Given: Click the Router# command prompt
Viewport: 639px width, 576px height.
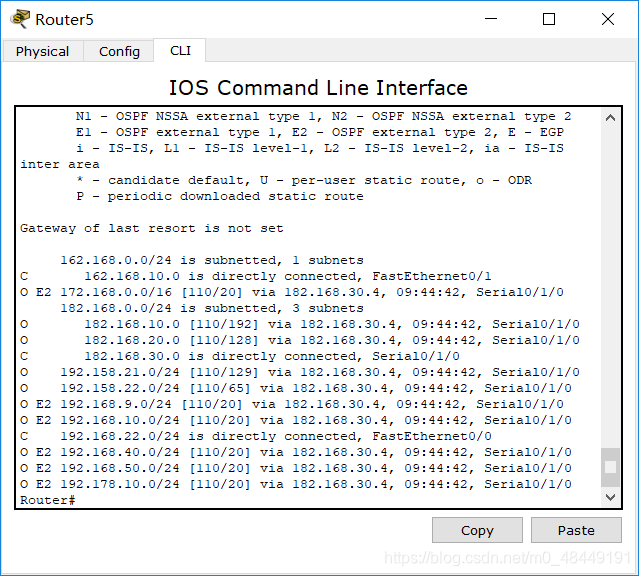Looking at the screenshot, I should coord(48,500).
